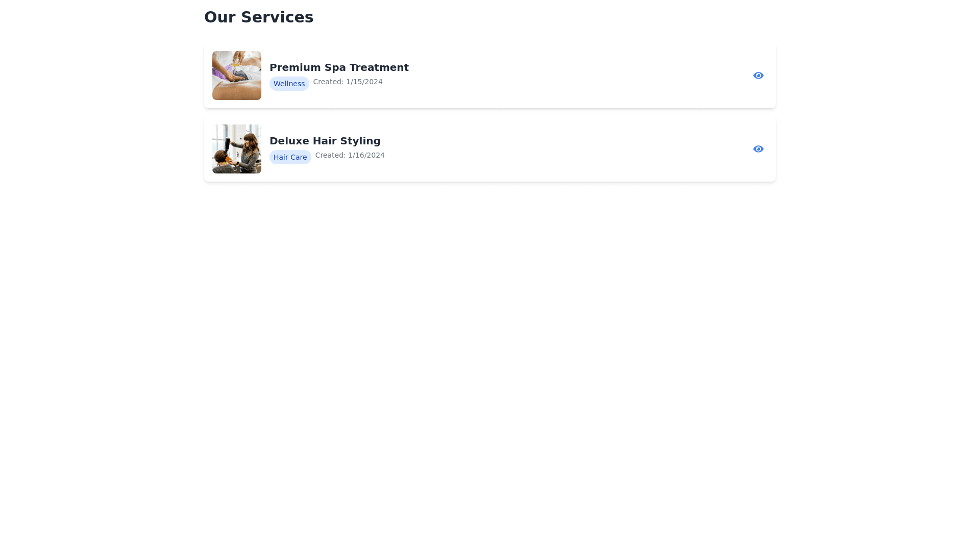Click the 1/15/2024 date value
This screenshot has height=551, width=980.
click(364, 82)
